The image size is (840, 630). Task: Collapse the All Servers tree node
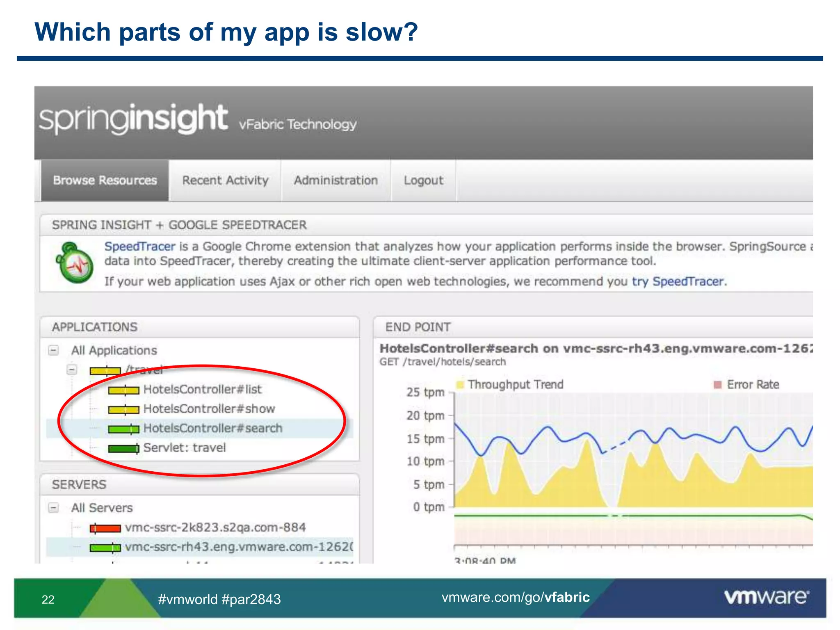point(53,508)
